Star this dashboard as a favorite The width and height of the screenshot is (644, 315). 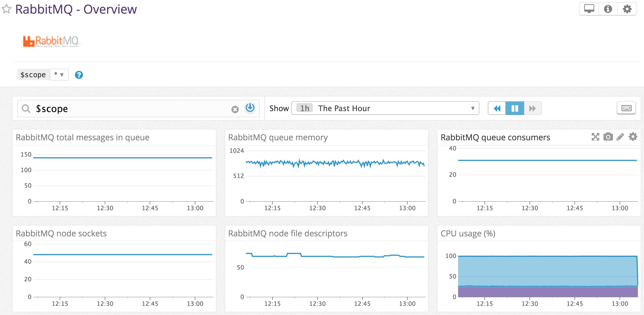[x=6, y=9]
